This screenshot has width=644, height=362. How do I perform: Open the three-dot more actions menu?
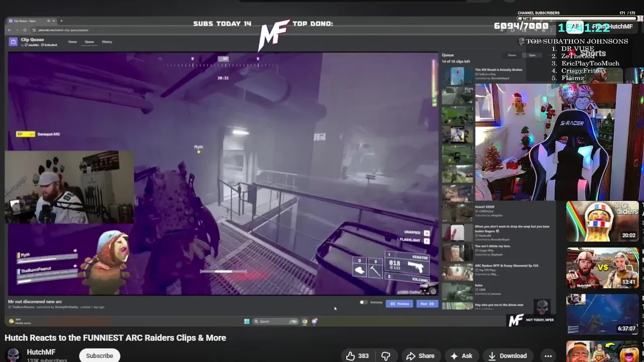[548, 356]
